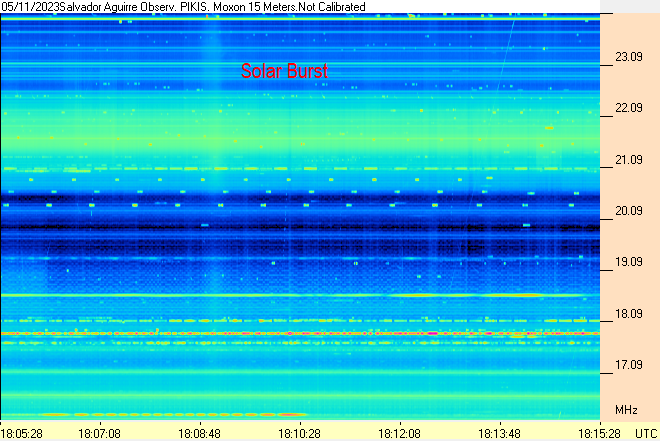Click "Salvador Aguirre Observ." header text
The width and height of the screenshot is (660, 441).
click(119, 7)
